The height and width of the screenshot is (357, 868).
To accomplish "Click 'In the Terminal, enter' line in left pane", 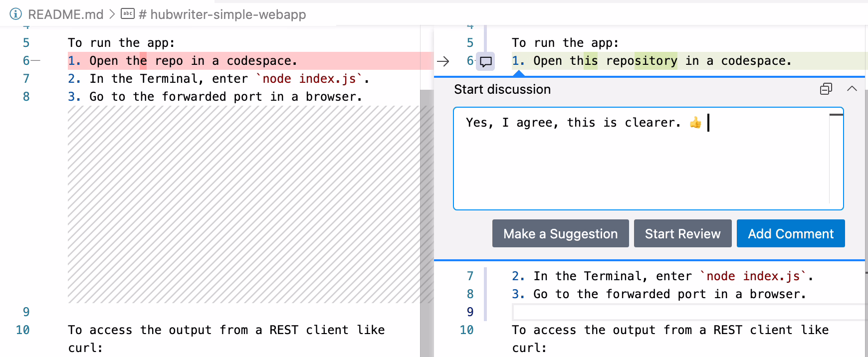I will (x=218, y=79).
